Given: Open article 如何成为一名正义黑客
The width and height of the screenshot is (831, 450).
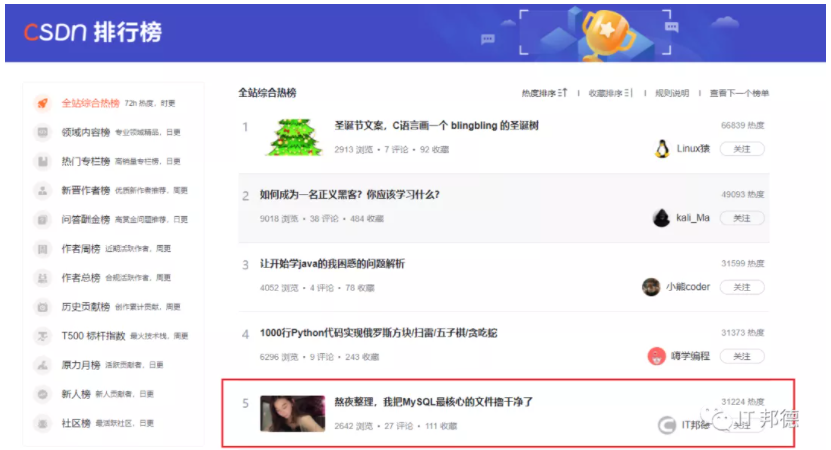Looking at the screenshot, I should (349, 195).
